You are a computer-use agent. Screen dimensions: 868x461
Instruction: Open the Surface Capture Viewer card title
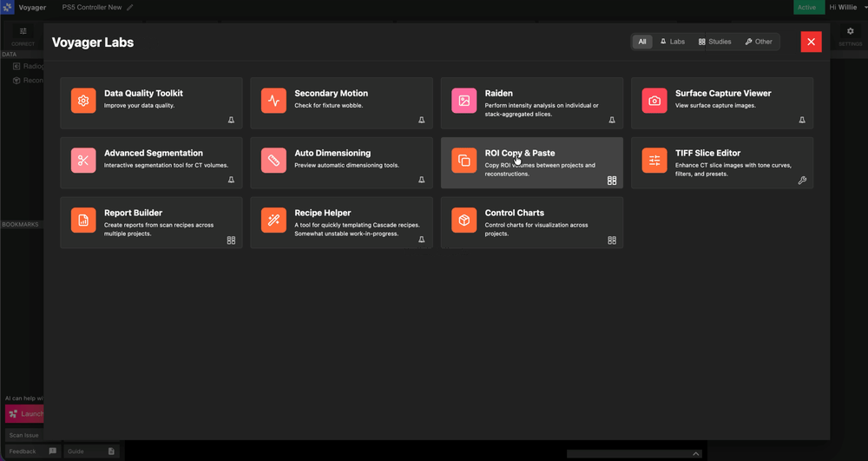click(723, 93)
